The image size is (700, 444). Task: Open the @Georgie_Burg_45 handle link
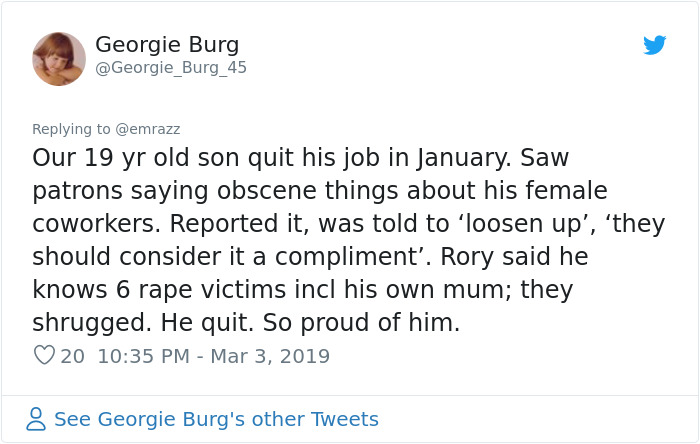coord(170,68)
